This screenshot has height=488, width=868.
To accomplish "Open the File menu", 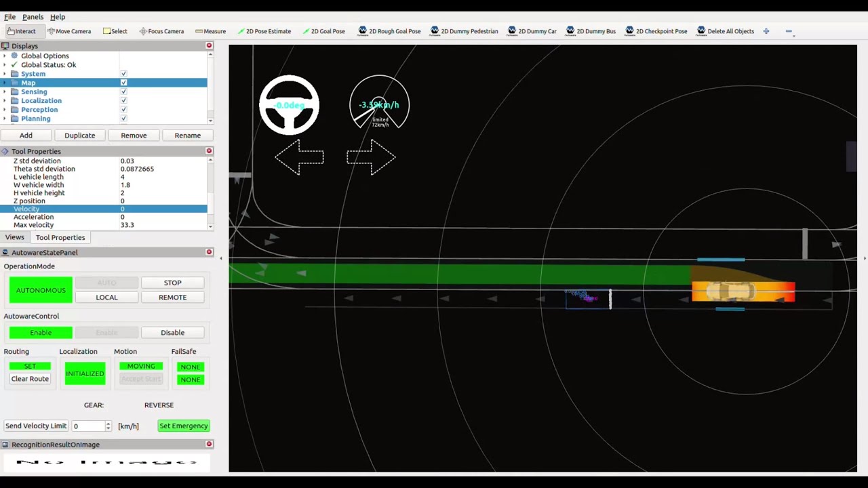I will pyautogui.click(x=9, y=17).
